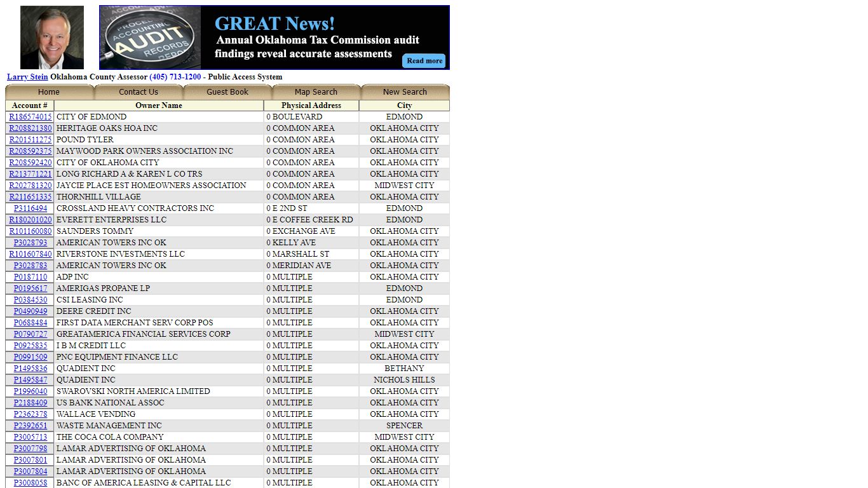
Task: Open account P0790727
Action: (31, 334)
